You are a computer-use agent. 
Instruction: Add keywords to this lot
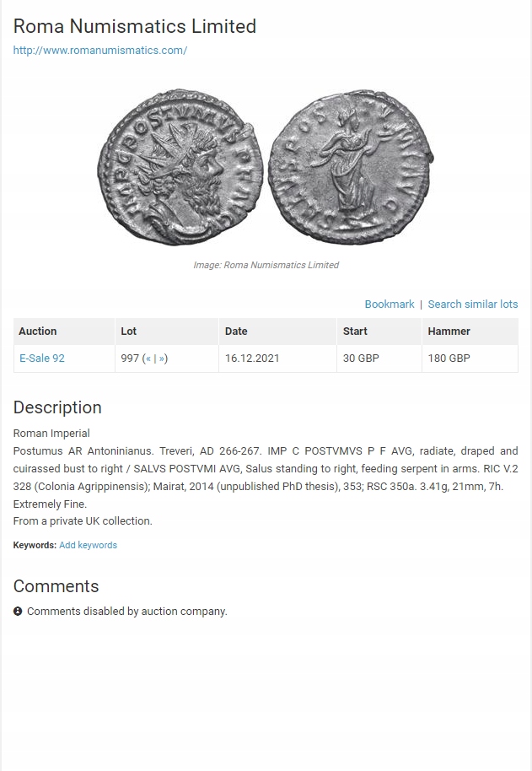point(88,545)
